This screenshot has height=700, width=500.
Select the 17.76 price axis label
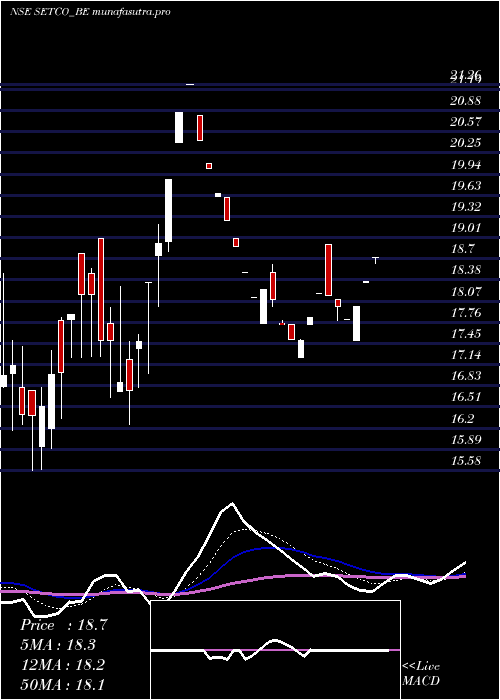tap(466, 313)
